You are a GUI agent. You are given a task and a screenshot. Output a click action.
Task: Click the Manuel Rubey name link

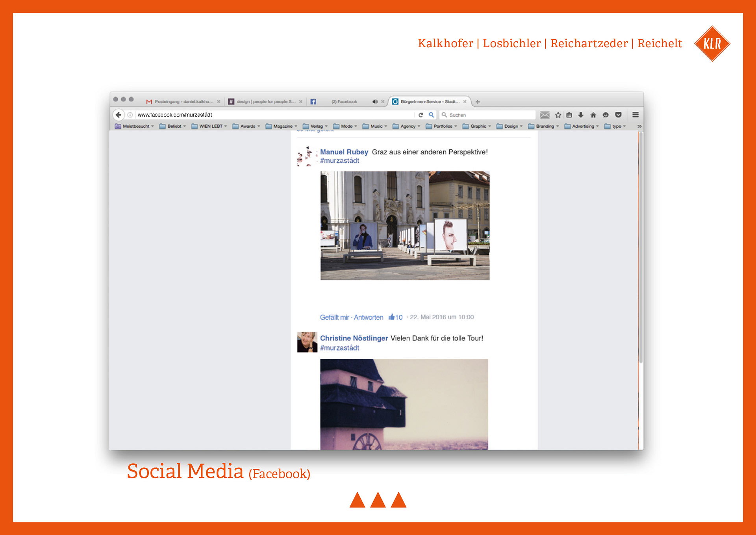pos(344,152)
